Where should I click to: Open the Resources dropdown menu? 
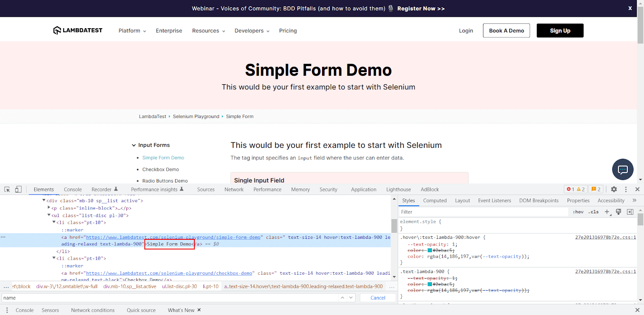pos(208,31)
